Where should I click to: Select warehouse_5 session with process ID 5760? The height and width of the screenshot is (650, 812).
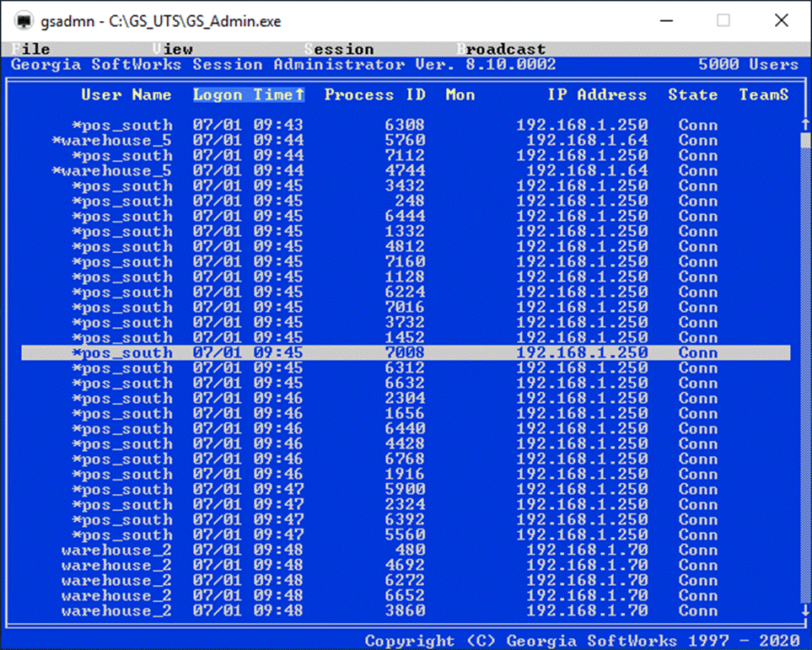(x=406, y=140)
